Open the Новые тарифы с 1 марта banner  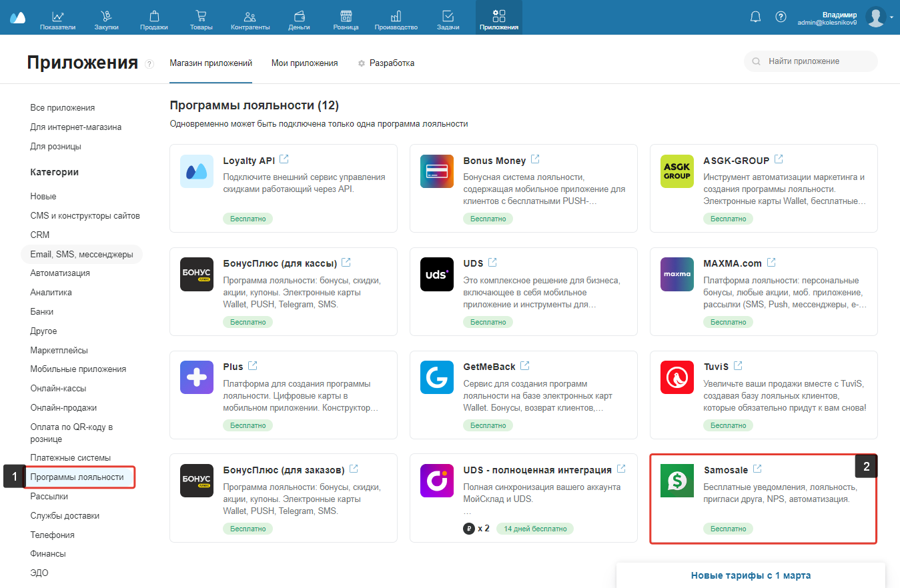tap(751, 575)
